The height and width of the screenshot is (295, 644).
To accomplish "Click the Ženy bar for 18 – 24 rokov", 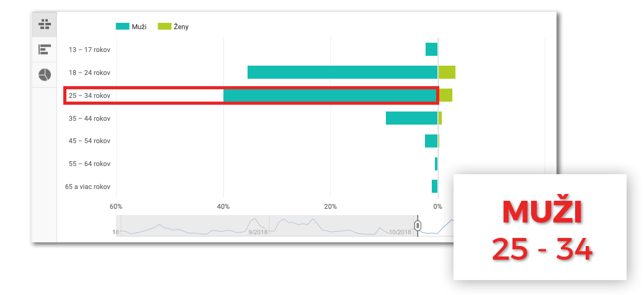I will pos(447,73).
